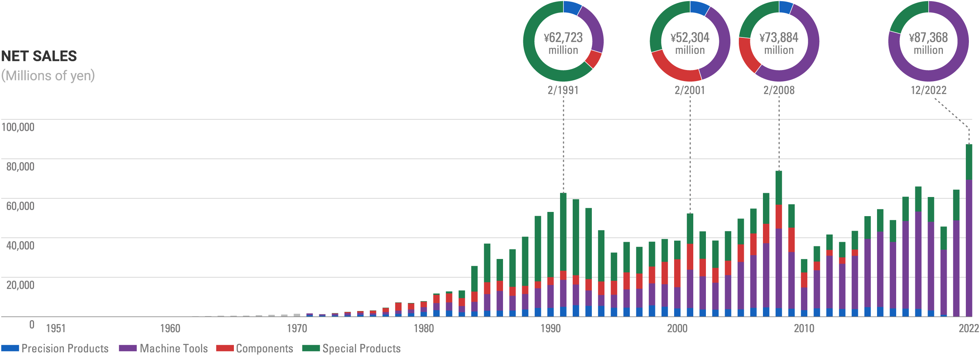This screenshot has width=980, height=355.
Task: Click the 1951 x-axis label
Action: pos(56,328)
